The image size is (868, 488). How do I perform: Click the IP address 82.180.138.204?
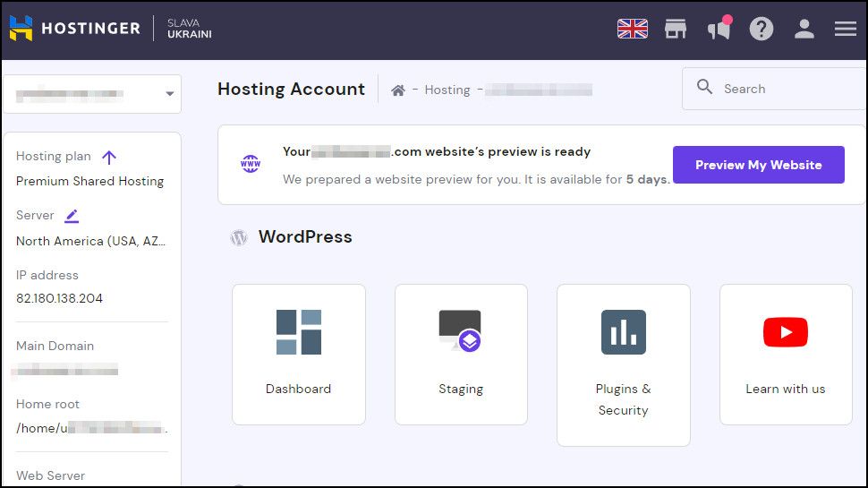click(x=59, y=298)
